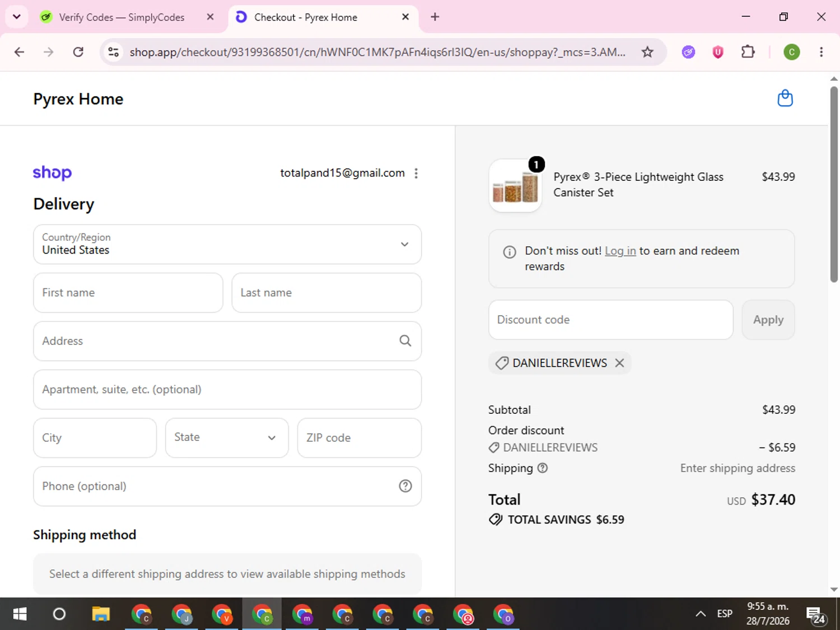Click the help icon in the Phone field
This screenshot has height=630, width=840.
(x=405, y=486)
